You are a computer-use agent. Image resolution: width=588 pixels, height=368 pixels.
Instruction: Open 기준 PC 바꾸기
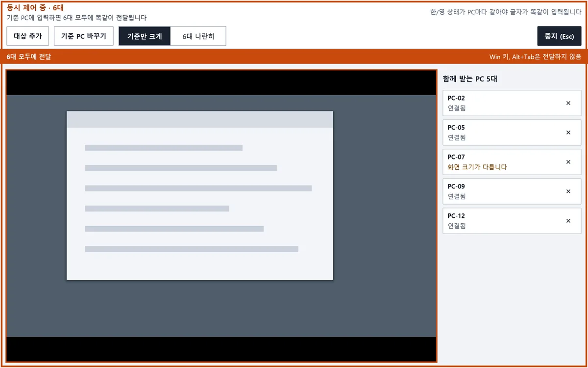[83, 36]
